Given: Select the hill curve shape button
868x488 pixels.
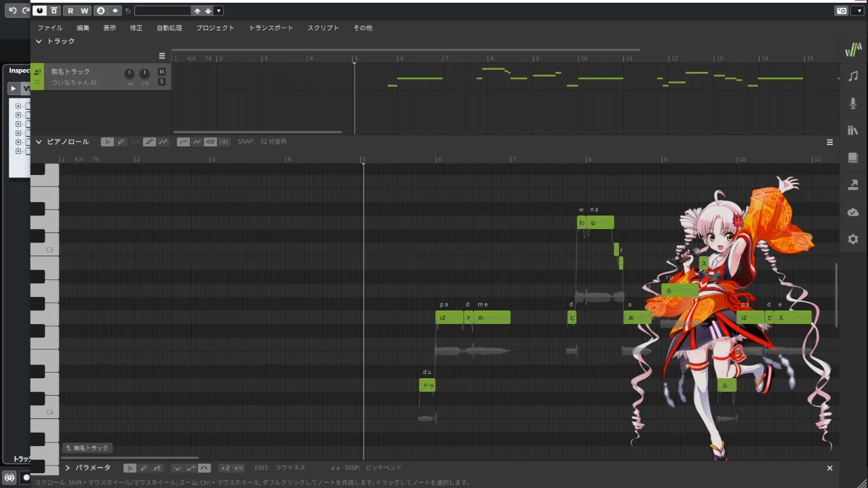Looking at the screenshot, I should 204,468.
